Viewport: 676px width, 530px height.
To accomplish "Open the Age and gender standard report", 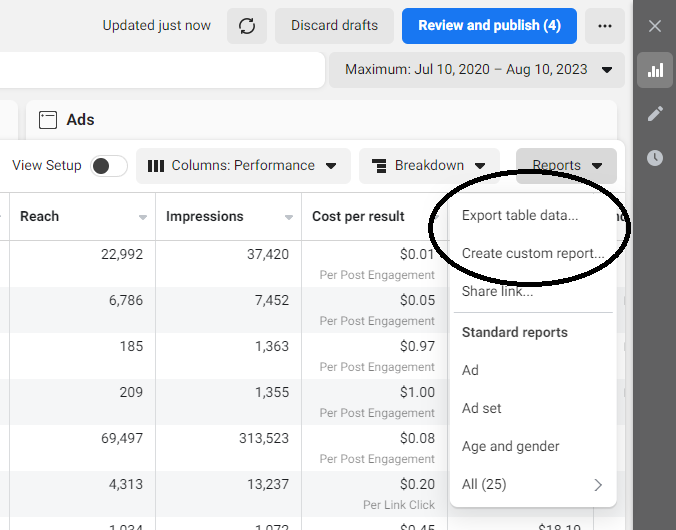I will (x=510, y=446).
